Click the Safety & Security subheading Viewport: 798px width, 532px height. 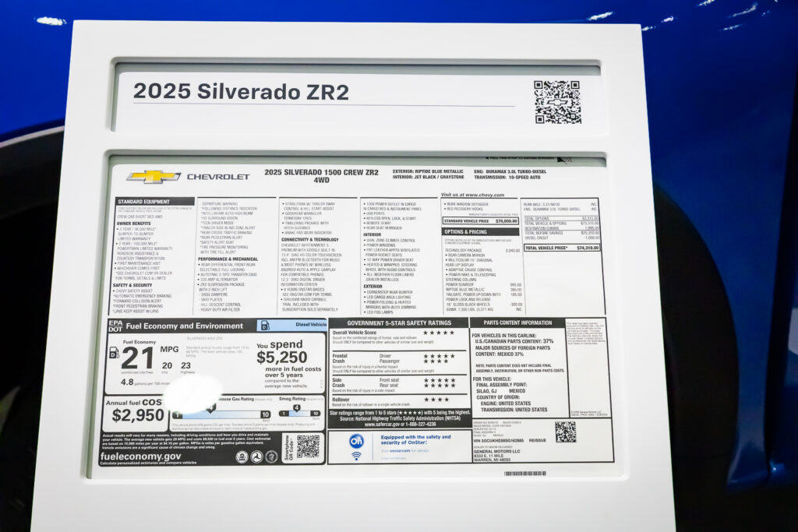(x=132, y=285)
